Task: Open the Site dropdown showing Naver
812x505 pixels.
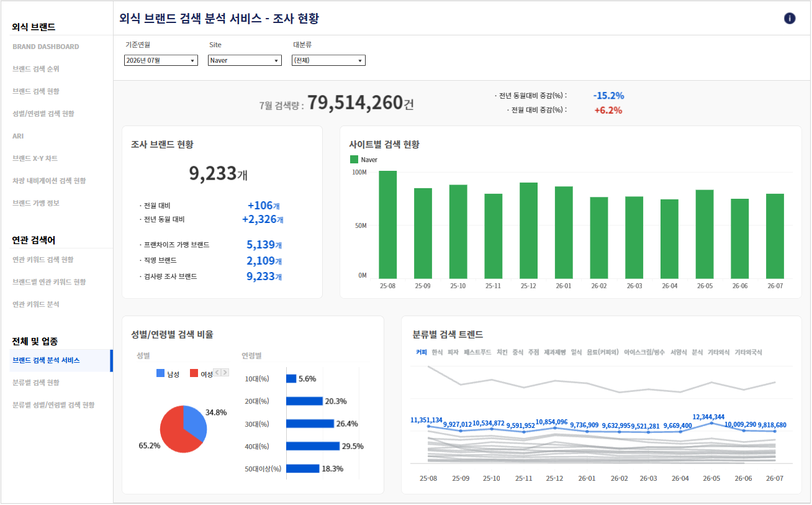Action: (245, 60)
